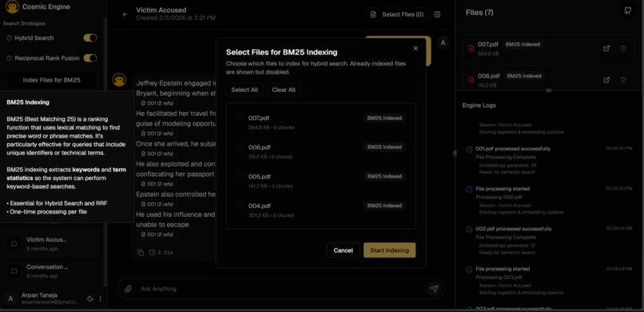Open 006.pdf in external link icon
Viewport: 644px width, 312px height.
pos(606,80)
